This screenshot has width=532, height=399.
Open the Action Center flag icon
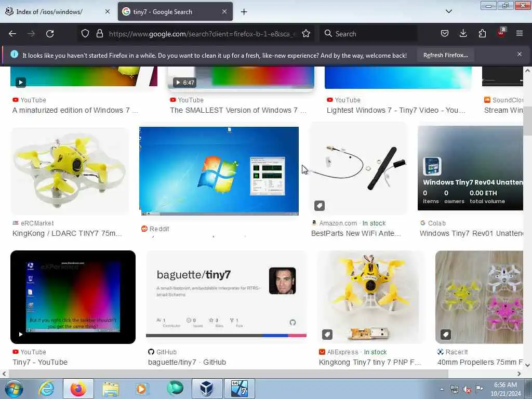[479, 389]
